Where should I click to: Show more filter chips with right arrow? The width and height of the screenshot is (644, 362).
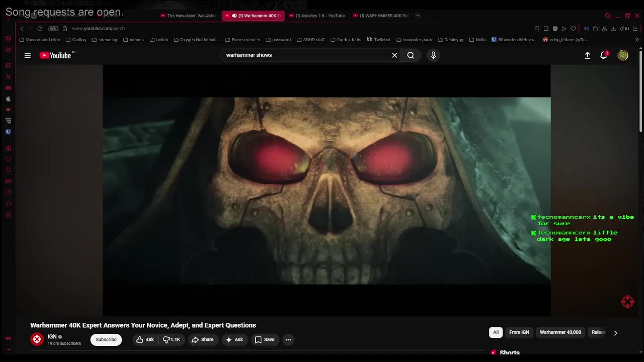(x=615, y=333)
